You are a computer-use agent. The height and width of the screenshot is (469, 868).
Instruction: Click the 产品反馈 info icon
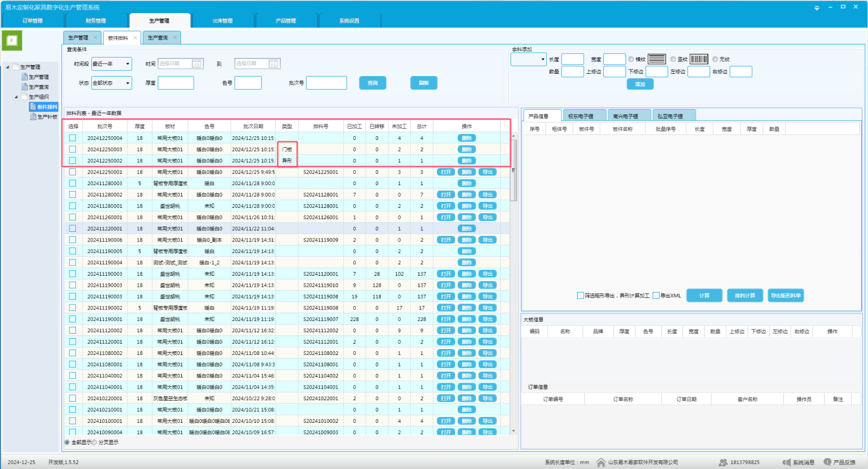point(827,462)
